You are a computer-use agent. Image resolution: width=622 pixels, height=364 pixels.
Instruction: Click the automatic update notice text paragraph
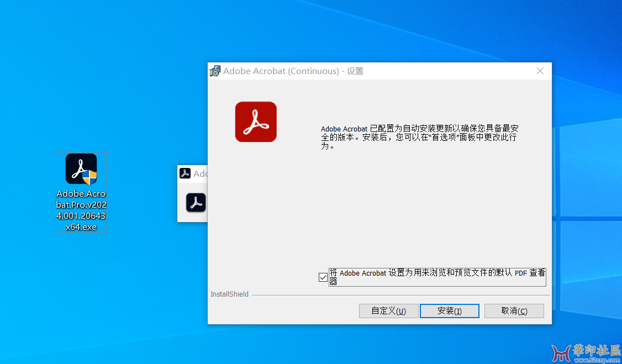pos(420,137)
